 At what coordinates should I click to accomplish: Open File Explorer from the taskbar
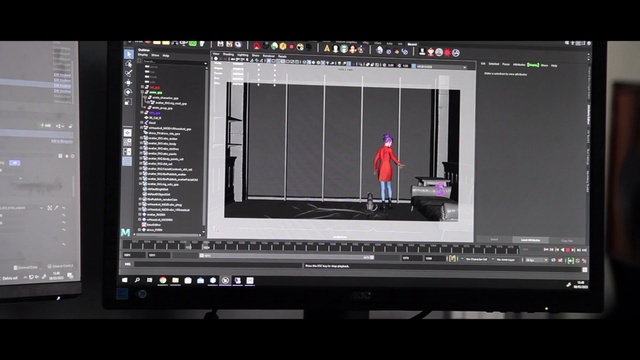[x=175, y=280]
